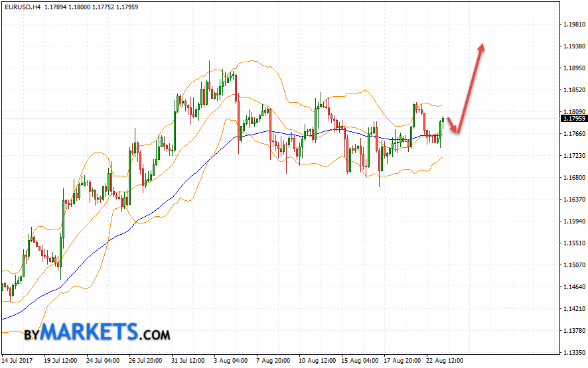Click the 1.17230 price level label

pos(571,156)
